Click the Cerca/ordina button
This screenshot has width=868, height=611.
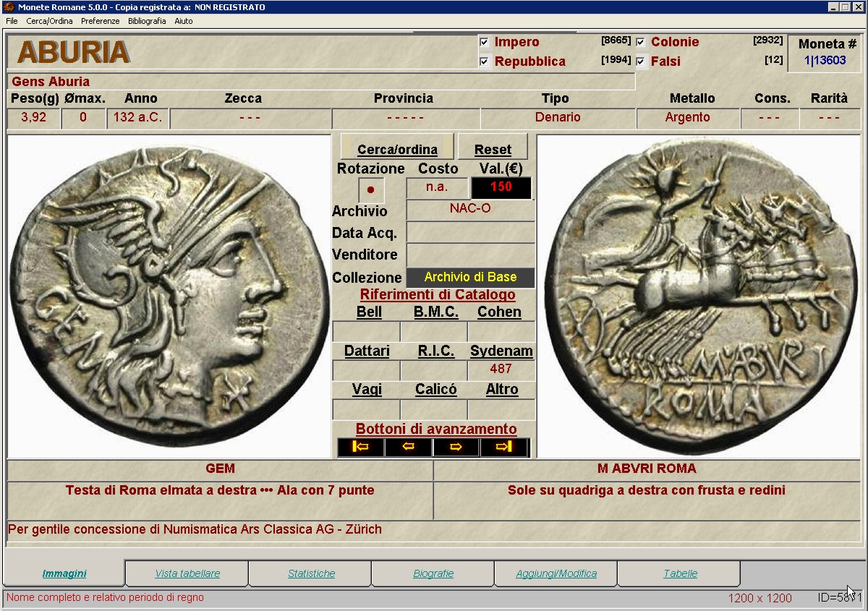point(397,148)
